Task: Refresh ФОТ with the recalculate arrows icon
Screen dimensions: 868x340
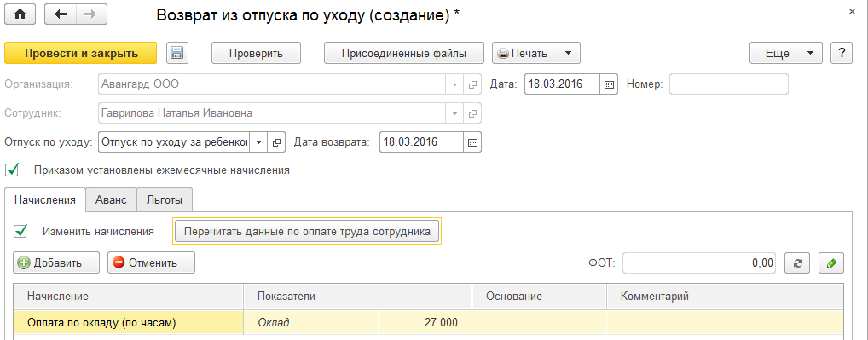Action: tap(798, 263)
